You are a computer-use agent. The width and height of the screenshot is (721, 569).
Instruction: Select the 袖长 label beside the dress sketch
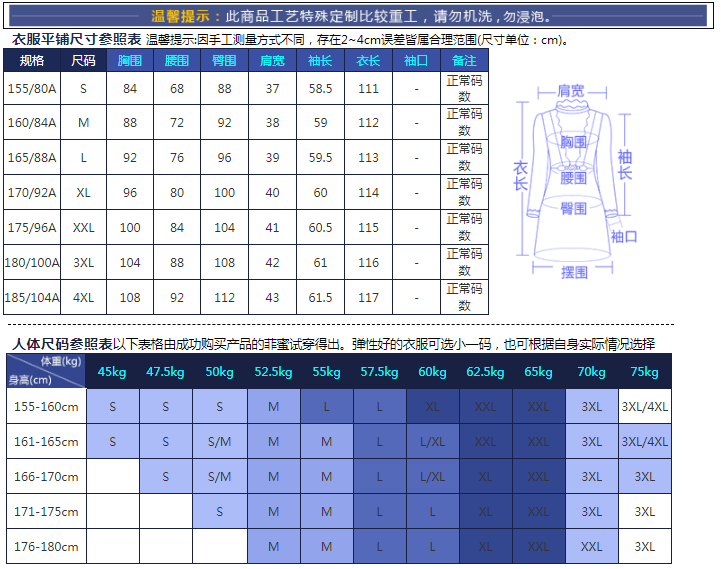(625, 165)
